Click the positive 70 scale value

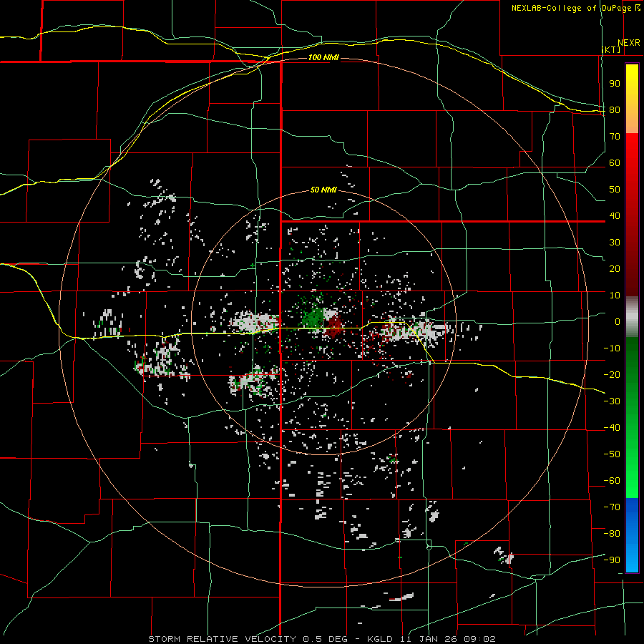pyautogui.click(x=615, y=137)
